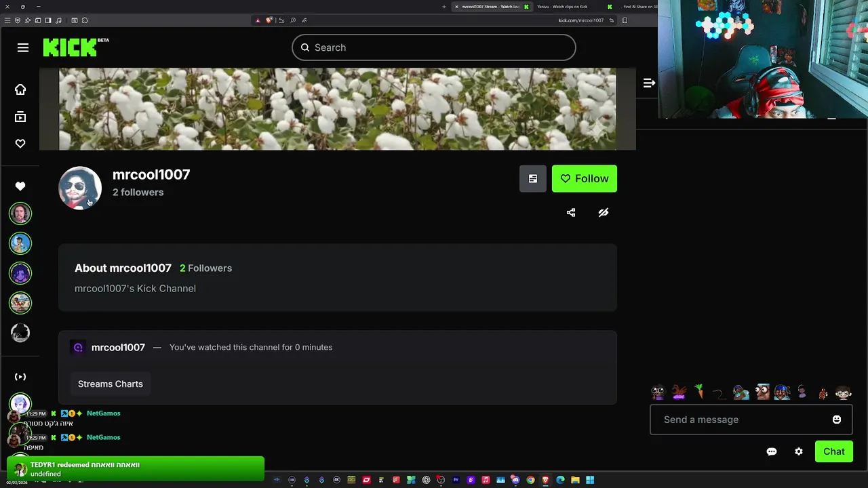Open chat bubble rules icon

coord(772,451)
